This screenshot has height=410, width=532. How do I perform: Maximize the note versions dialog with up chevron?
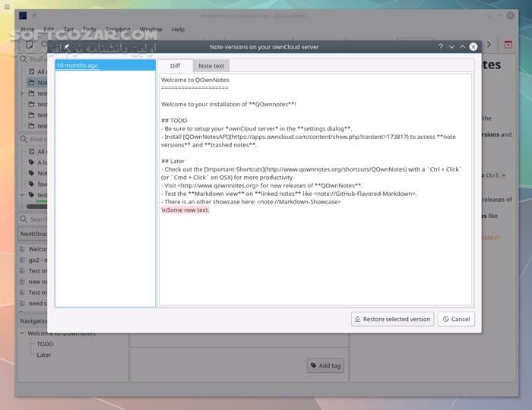tap(462, 47)
